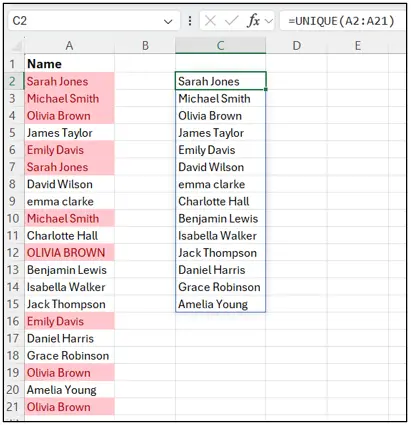Screen dimensions: 411x425
Task: Click cell A15 Jack Thompson
Action: 69,304
